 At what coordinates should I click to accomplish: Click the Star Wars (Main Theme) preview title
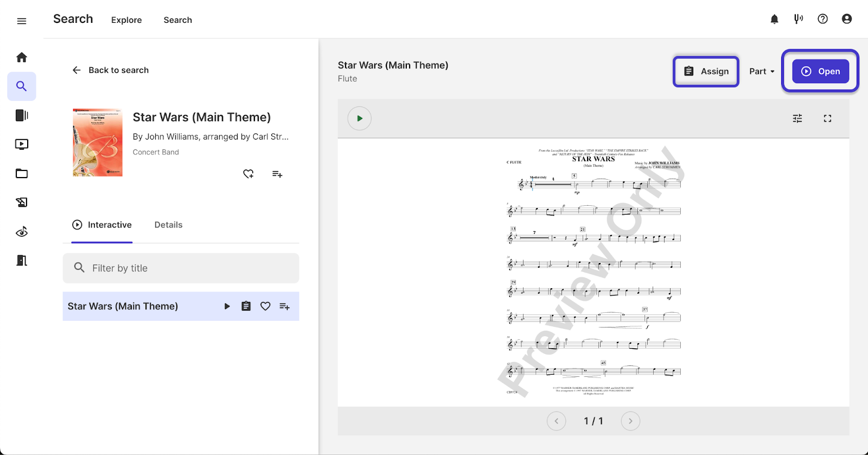pyautogui.click(x=393, y=65)
